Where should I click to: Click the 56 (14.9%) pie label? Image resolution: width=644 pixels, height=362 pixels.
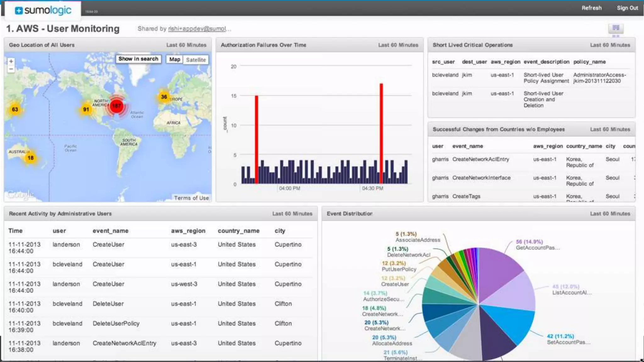529,242
